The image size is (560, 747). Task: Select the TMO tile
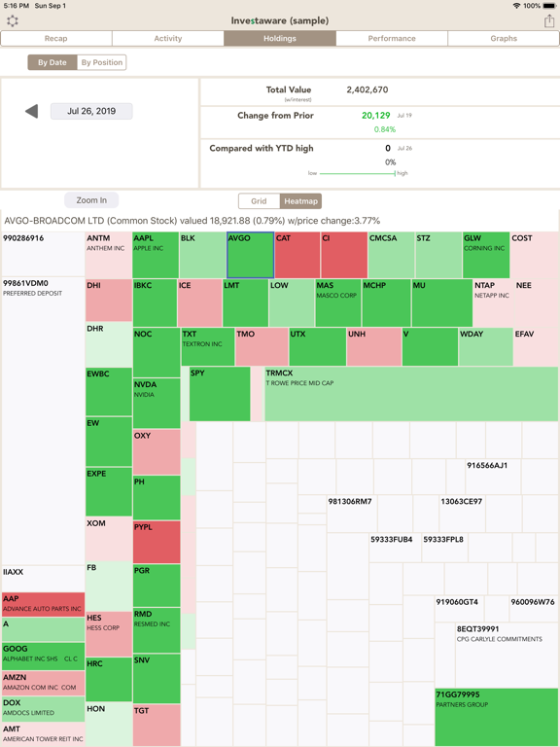262,347
